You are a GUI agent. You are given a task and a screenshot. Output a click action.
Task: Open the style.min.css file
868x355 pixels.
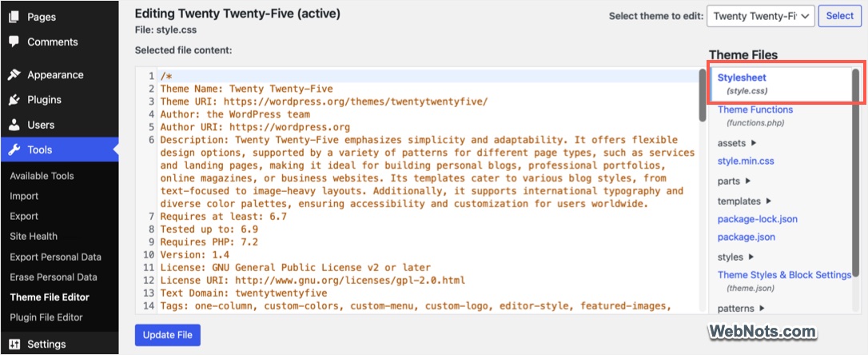point(746,162)
